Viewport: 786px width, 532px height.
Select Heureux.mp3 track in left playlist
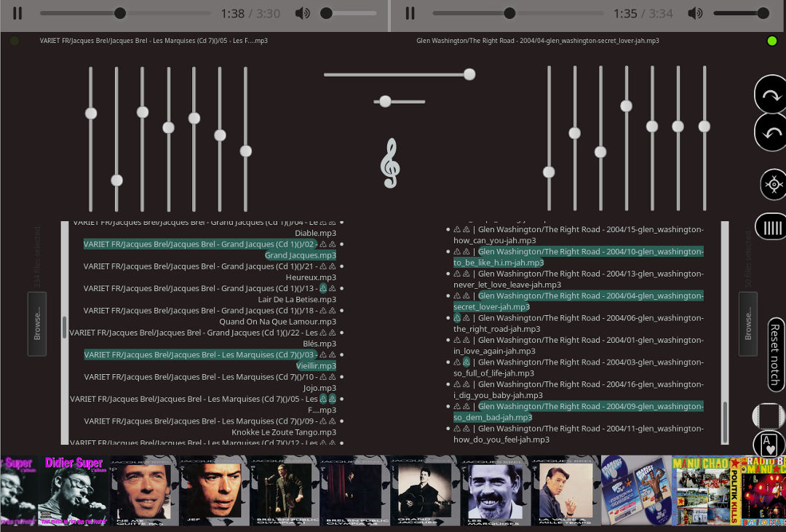coord(210,271)
